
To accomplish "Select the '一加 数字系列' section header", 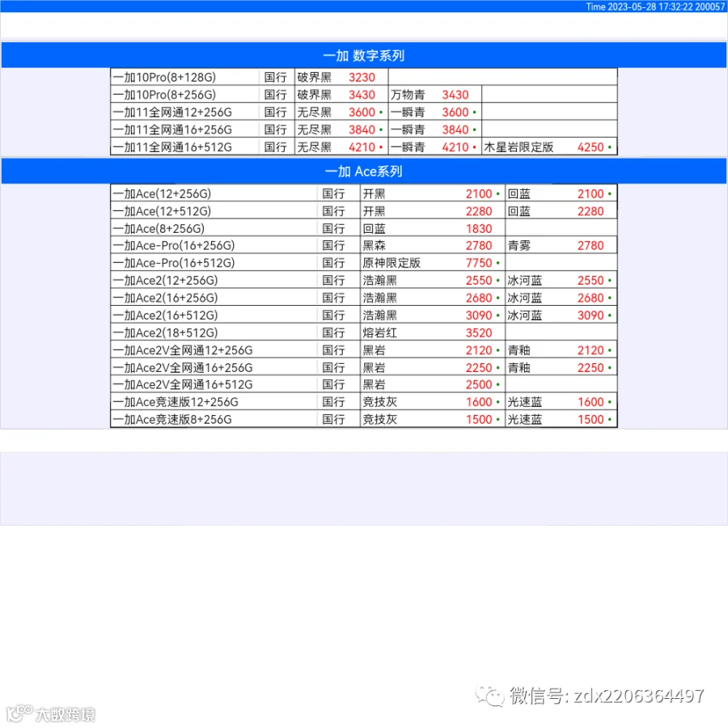I will tap(364, 56).
